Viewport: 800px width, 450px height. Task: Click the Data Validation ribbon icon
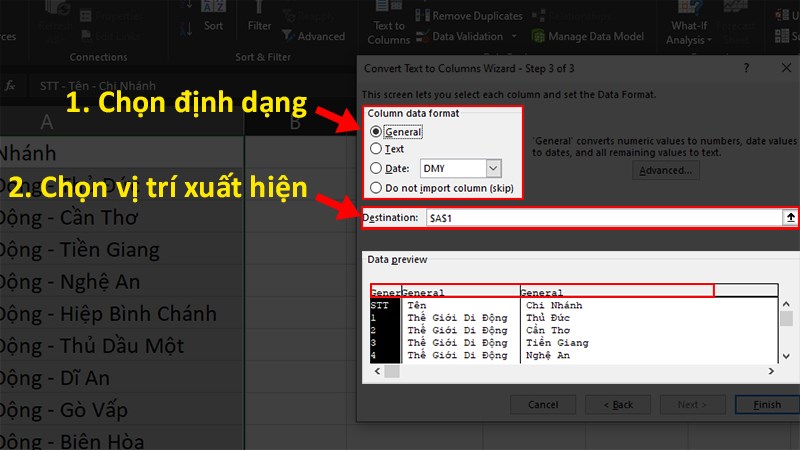click(x=422, y=36)
